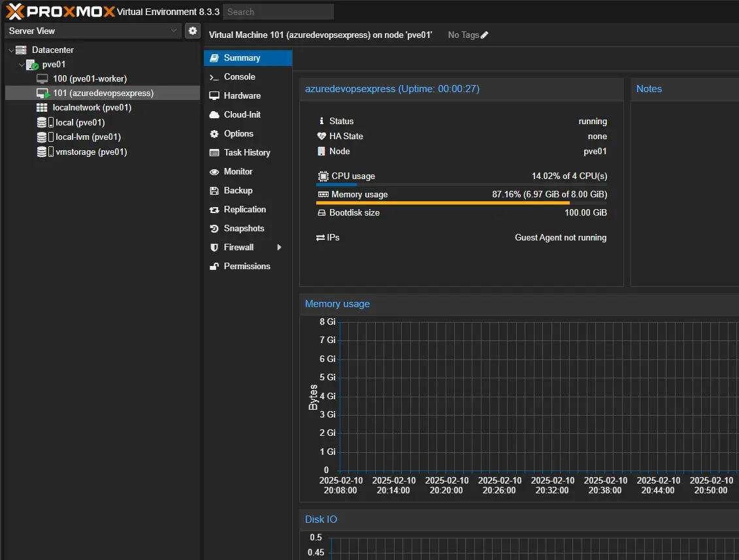Image resolution: width=739 pixels, height=560 pixels.
Task: Open the Task History section
Action: (x=246, y=153)
